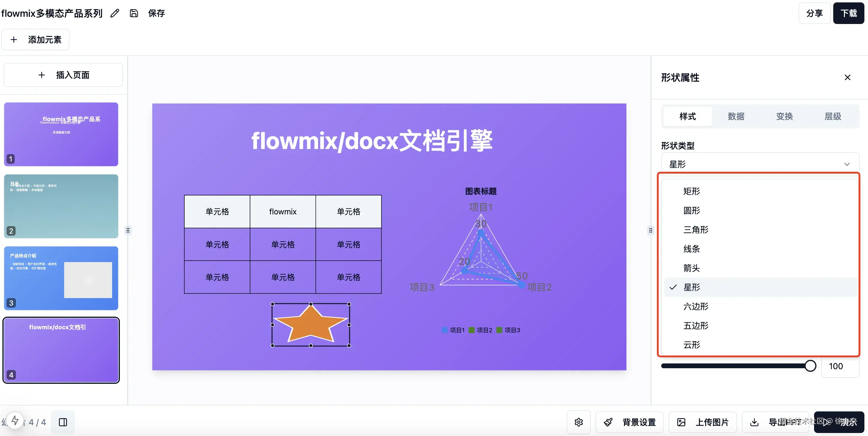This screenshot has width=868, height=436.
Task: Click the 插入页面 button
Action: click(63, 75)
